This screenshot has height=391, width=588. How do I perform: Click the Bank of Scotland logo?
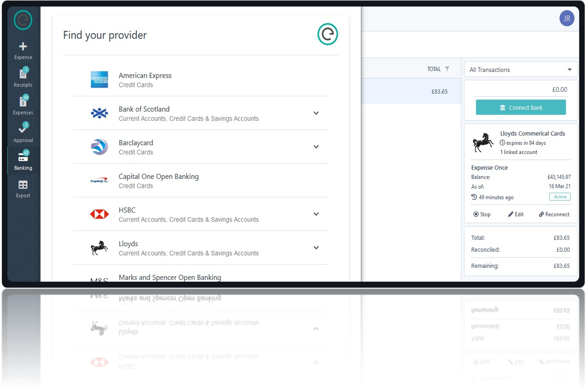(100, 113)
